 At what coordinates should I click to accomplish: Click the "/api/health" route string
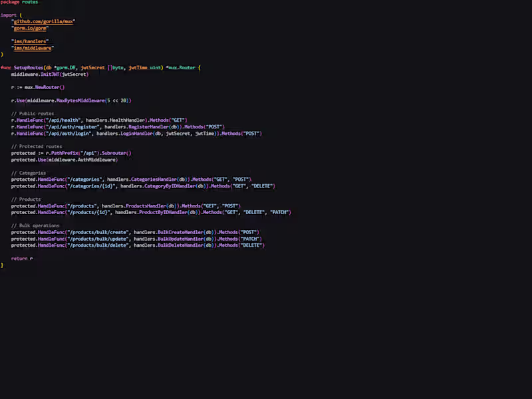point(63,120)
